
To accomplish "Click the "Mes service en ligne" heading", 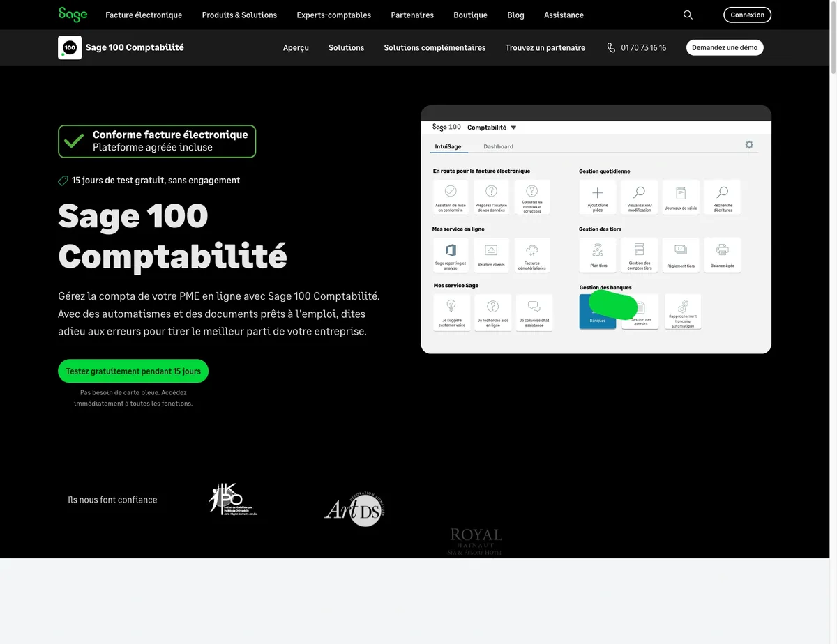I will pos(458,229).
